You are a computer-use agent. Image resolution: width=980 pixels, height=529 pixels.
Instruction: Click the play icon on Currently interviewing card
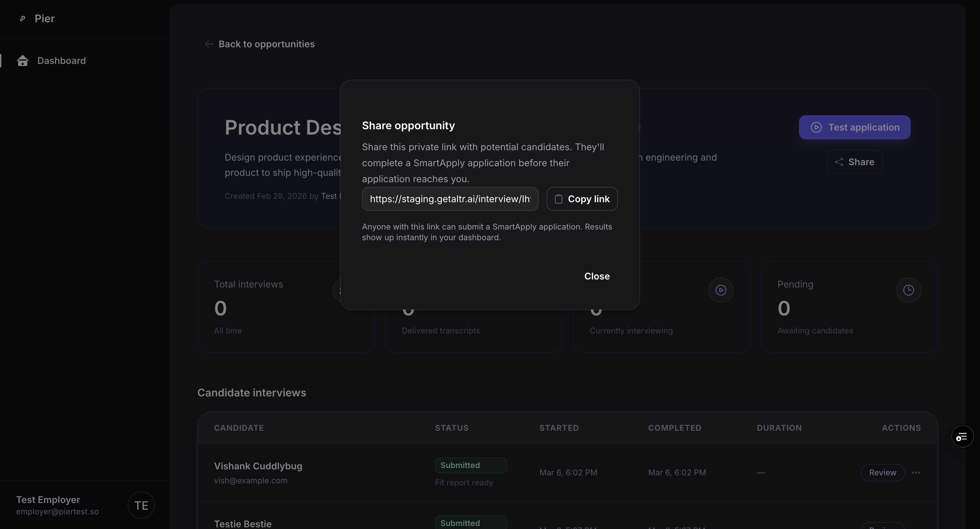[x=721, y=290]
